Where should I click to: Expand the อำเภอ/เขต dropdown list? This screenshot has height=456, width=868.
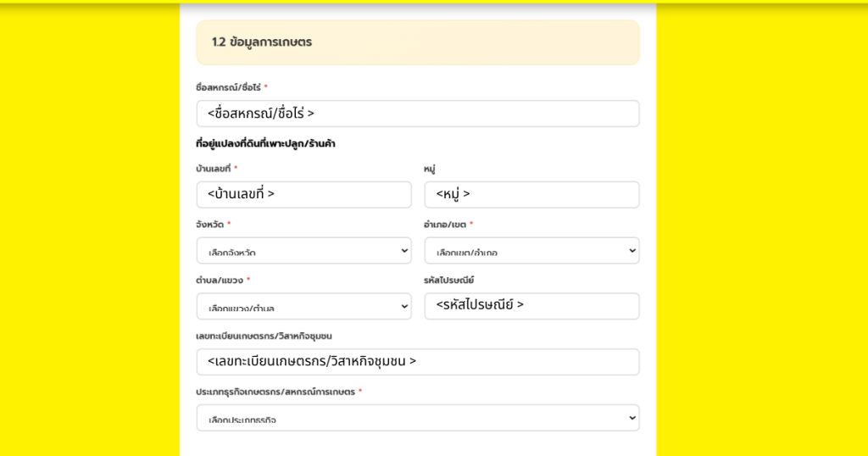pos(531,251)
